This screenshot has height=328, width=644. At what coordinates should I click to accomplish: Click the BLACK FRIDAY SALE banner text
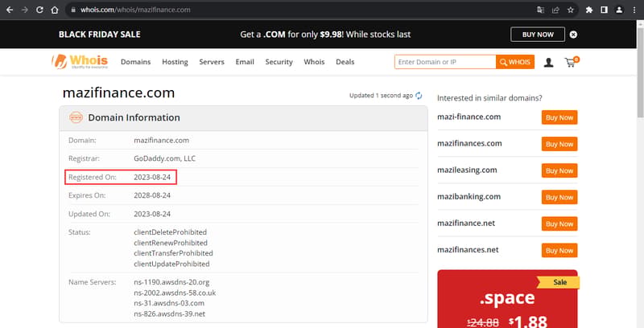[99, 35]
